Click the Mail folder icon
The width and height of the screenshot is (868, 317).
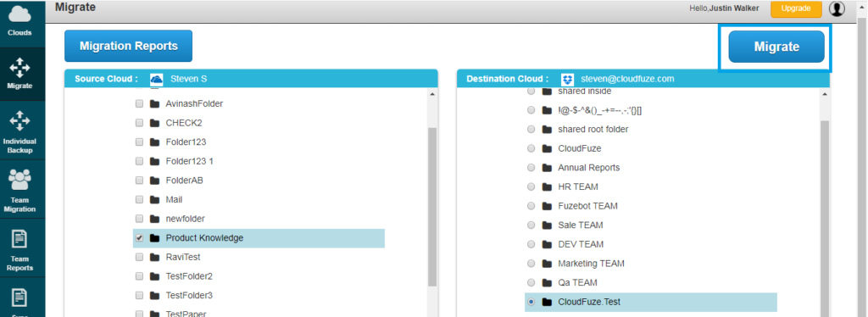click(x=154, y=200)
